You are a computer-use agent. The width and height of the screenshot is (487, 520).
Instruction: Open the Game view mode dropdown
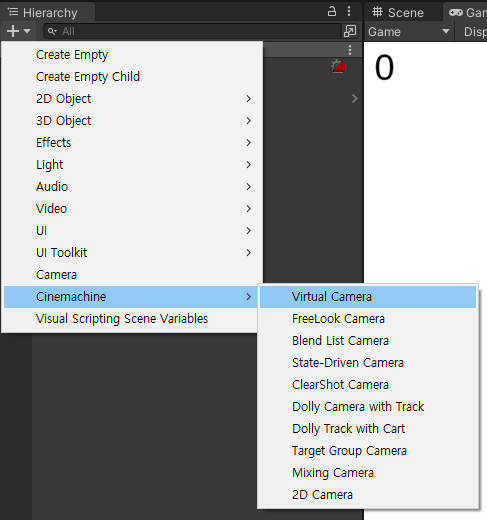point(409,32)
